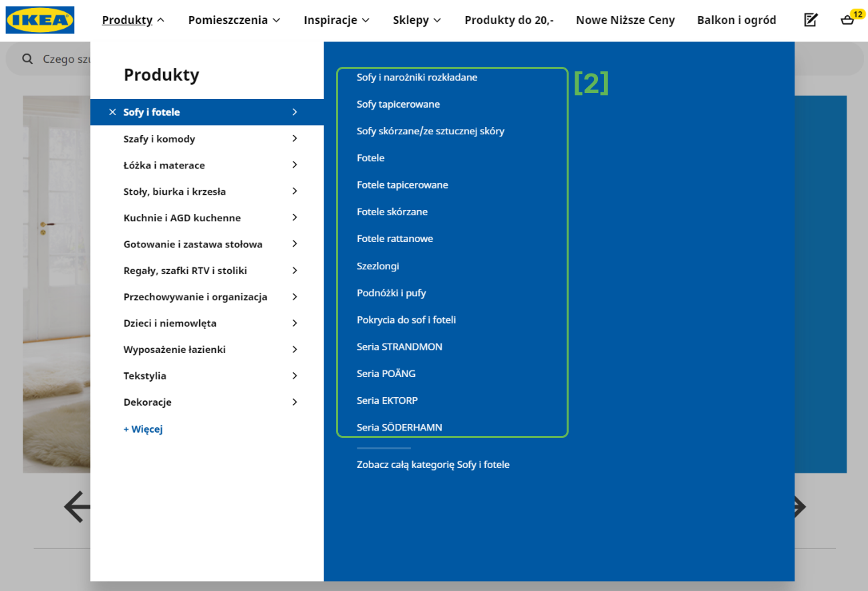Viewport: 868px width, 591px height.
Task: Open Fotele rattanowe link
Action: point(395,239)
